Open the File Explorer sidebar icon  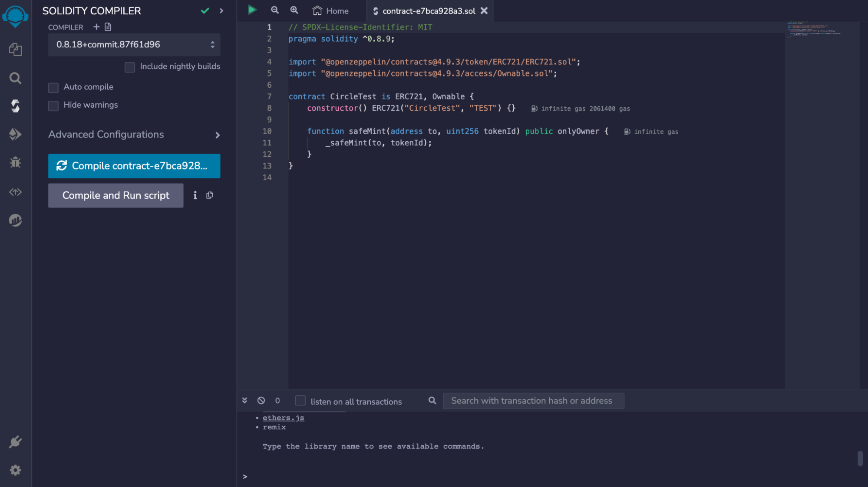click(x=15, y=49)
